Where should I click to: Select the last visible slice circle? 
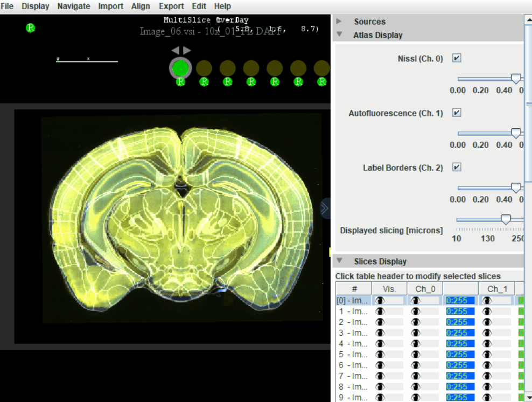[321, 68]
